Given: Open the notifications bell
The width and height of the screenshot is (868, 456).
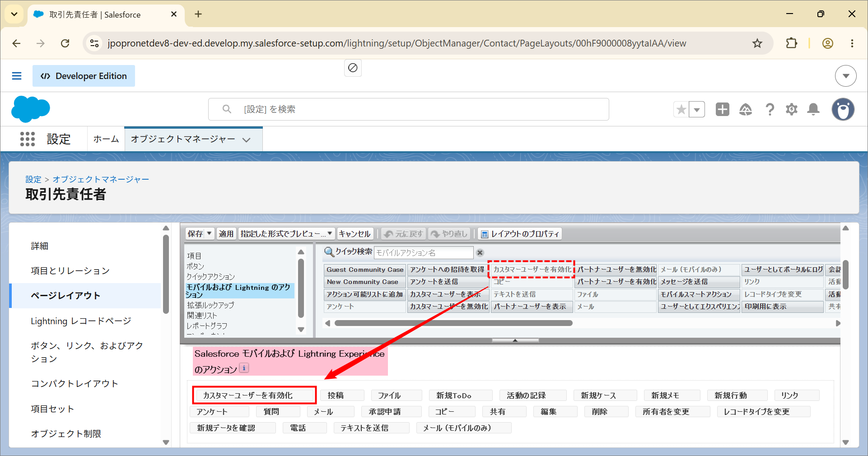Looking at the screenshot, I should point(813,109).
